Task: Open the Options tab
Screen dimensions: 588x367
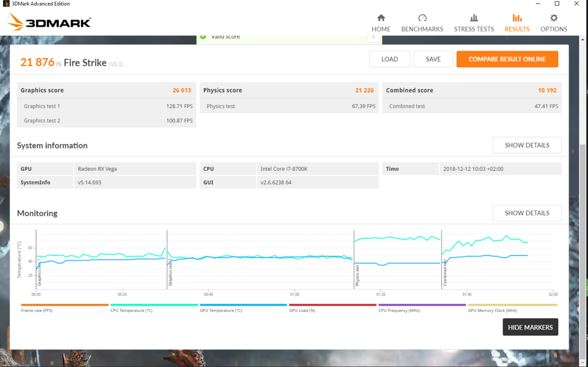Action: [553, 23]
